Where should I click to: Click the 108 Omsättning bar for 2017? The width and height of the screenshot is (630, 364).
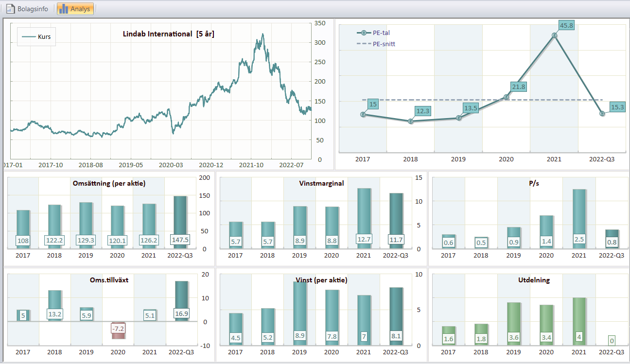23,229
